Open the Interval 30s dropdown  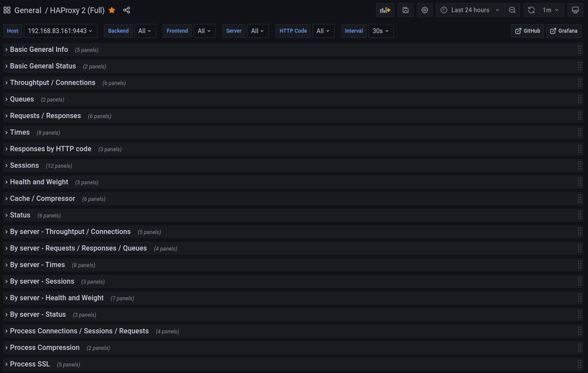(381, 31)
